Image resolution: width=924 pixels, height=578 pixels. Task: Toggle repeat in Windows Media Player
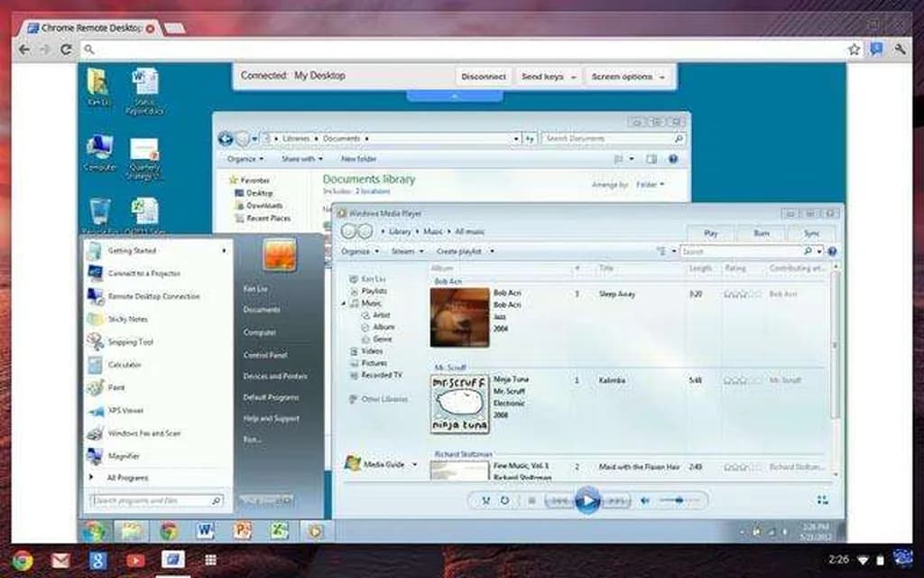tap(504, 500)
